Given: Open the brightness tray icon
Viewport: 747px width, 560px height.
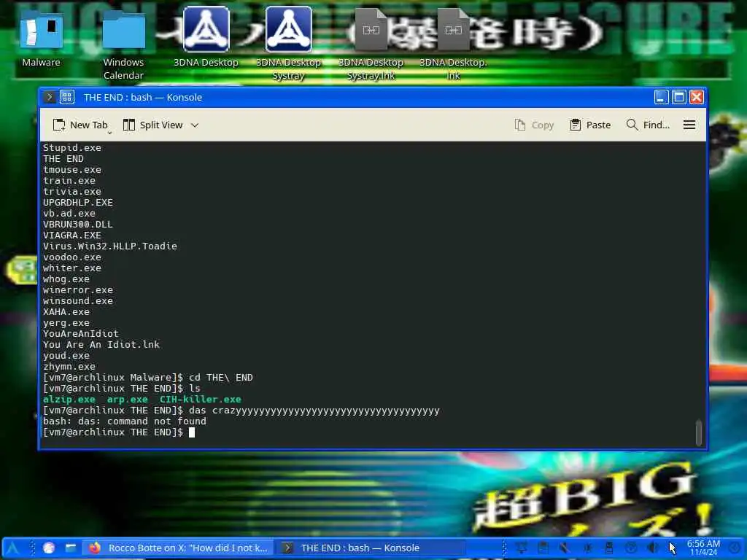Looking at the screenshot, I should 587,548.
